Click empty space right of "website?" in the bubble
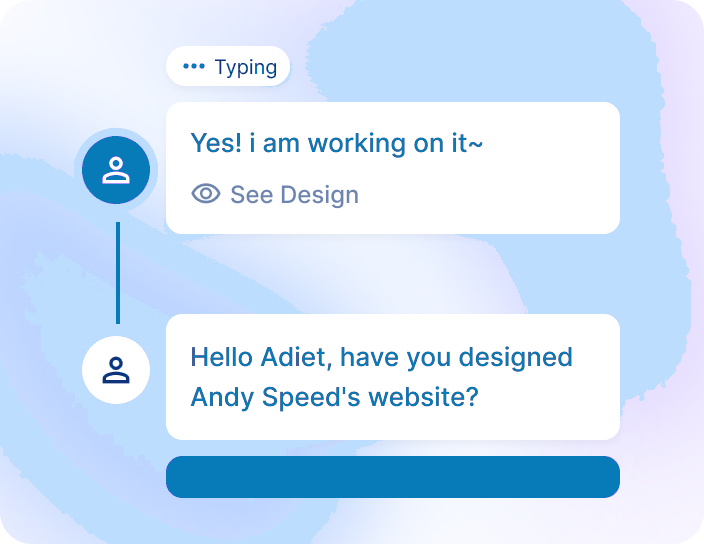This screenshot has height=544, width=704. coord(550,397)
